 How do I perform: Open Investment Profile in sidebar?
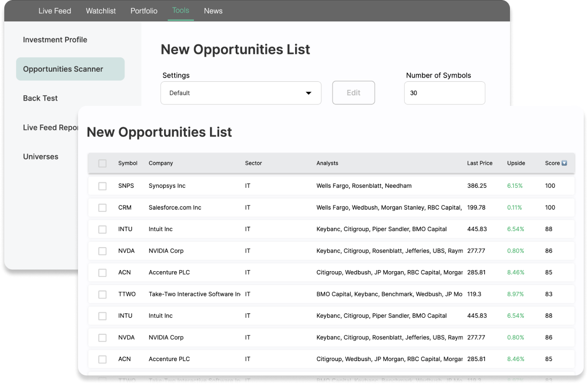55,40
